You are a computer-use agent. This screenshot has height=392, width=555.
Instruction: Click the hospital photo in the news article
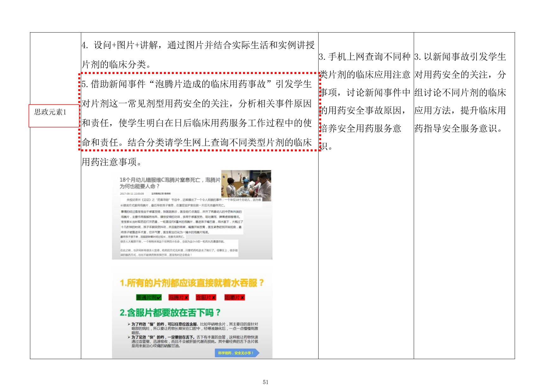pos(246,185)
